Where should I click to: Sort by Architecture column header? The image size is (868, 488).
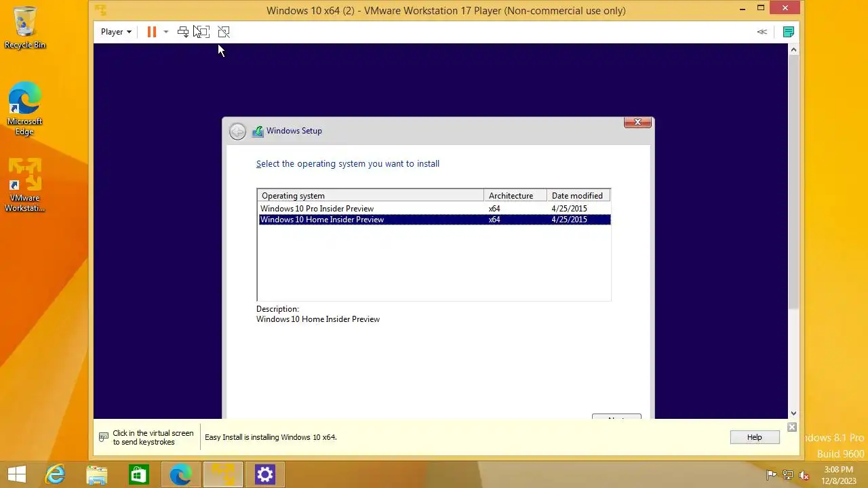[x=515, y=196]
